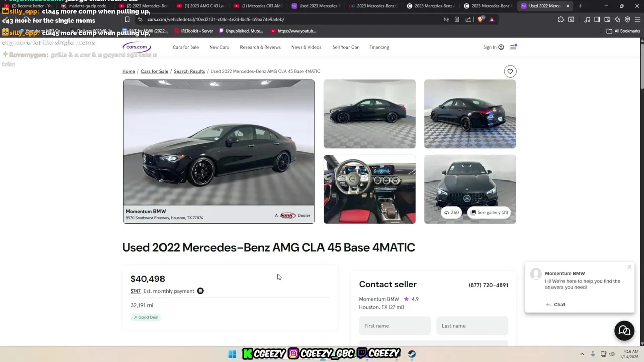Open the Research & Reviews menu
The height and width of the screenshot is (362, 644).
pos(260,47)
